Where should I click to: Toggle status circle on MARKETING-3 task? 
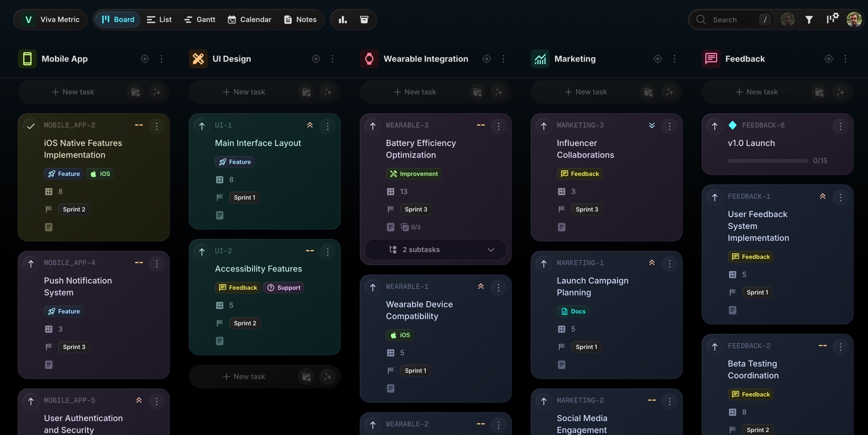click(544, 126)
